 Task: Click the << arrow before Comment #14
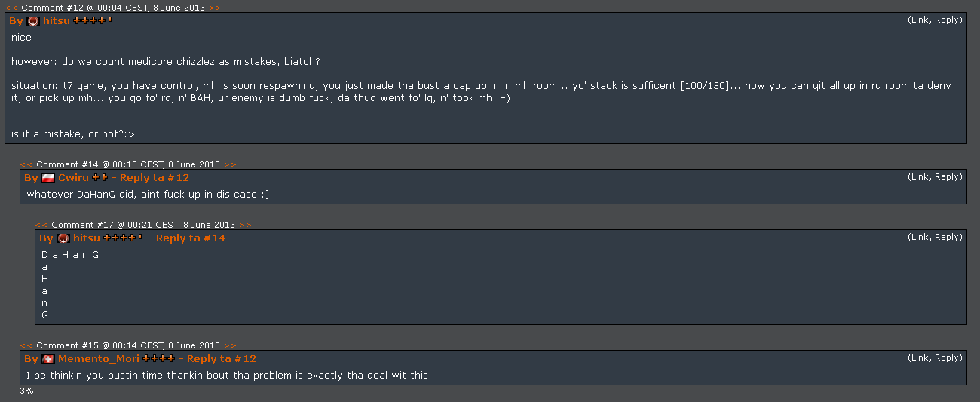[26, 164]
